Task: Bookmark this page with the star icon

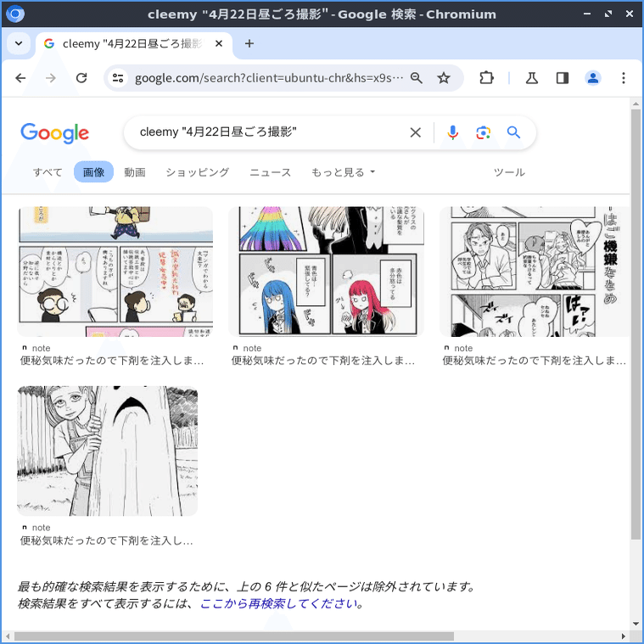Action: pyautogui.click(x=443, y=78)
